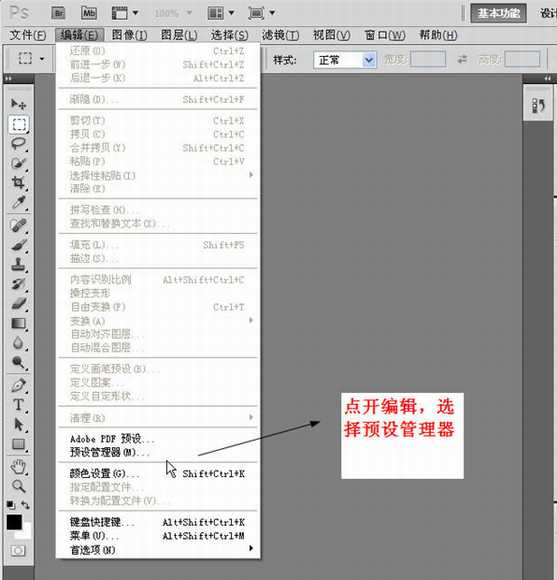The width and height of the screenshot is (557, 580).
Task: Open the Image menu
Action: (129, 35)
